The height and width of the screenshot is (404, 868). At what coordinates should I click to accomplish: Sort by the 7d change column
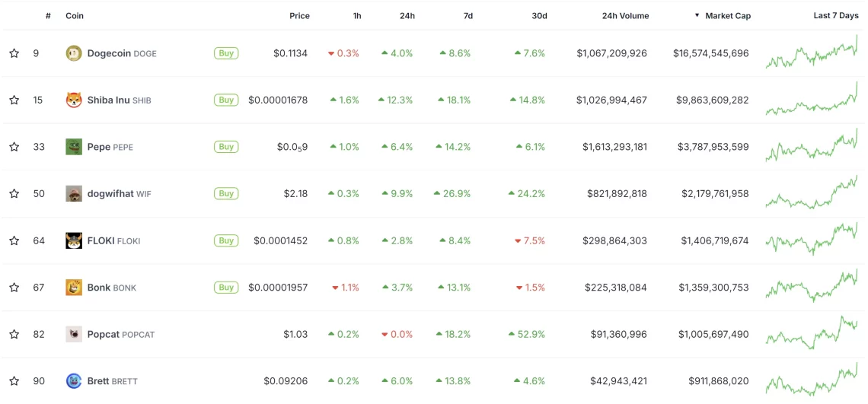pyautogui.click(x=468, y=16)
